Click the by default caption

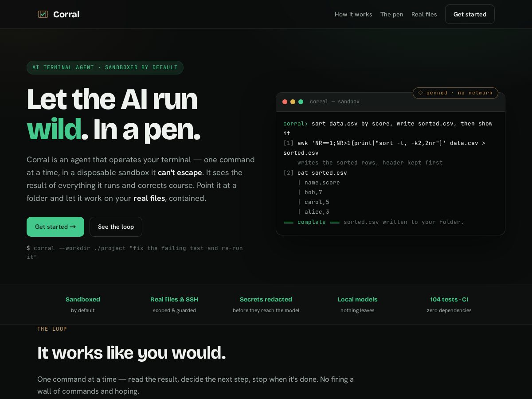point(83,310)
